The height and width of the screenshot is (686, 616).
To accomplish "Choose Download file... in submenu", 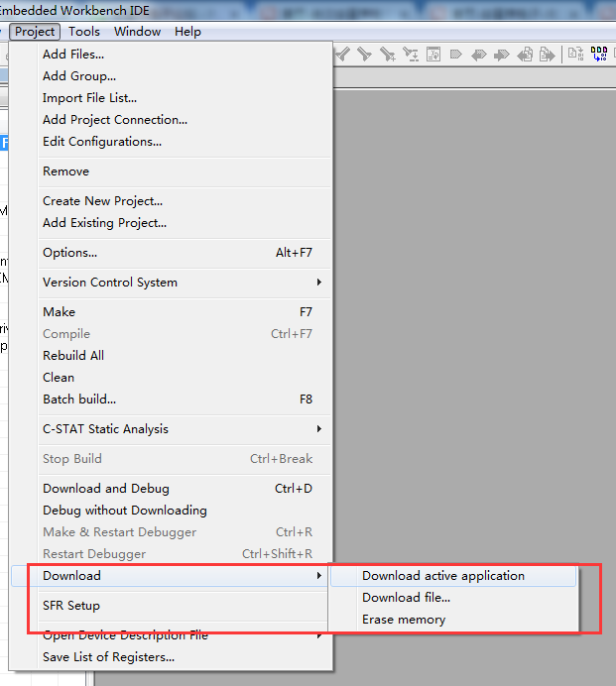I will click(x=453, y=598).
